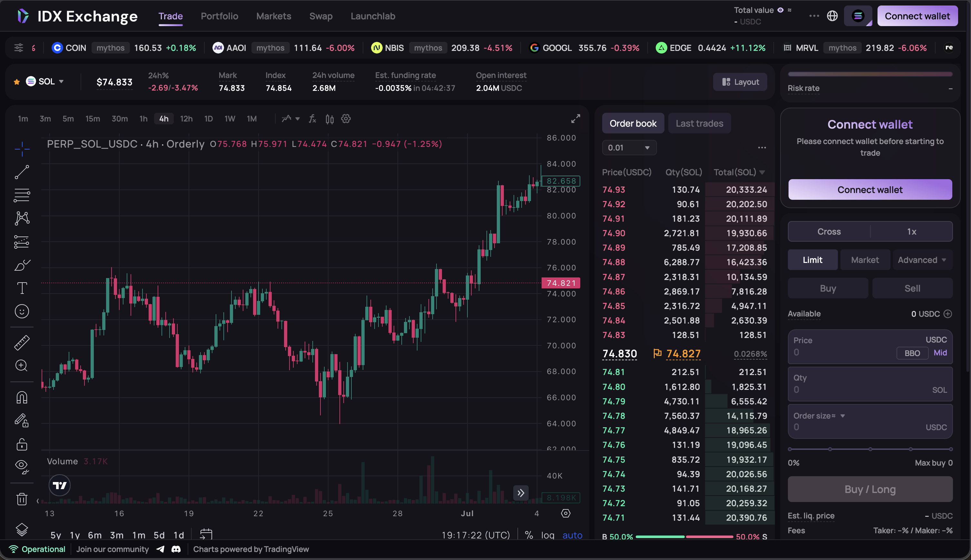The width and height of the screenshot is (971, 560).
Task: Click the order size percentage slider
Action: [870, 449]
